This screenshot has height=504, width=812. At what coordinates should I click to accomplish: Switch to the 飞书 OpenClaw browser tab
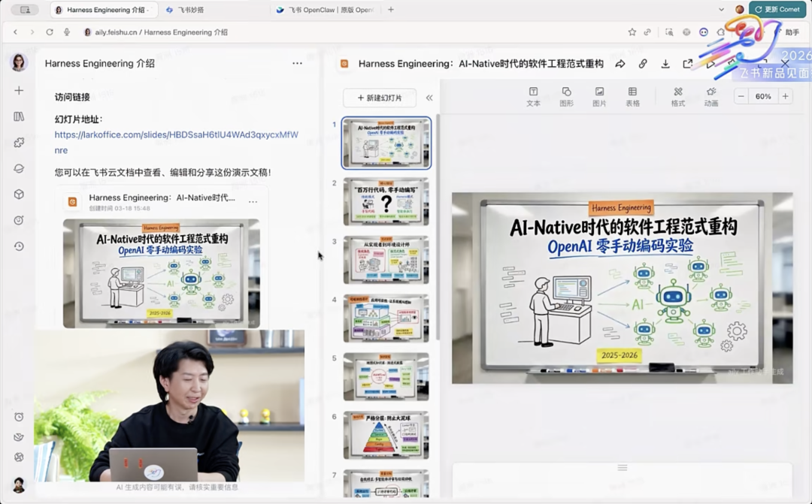point(325,10)
